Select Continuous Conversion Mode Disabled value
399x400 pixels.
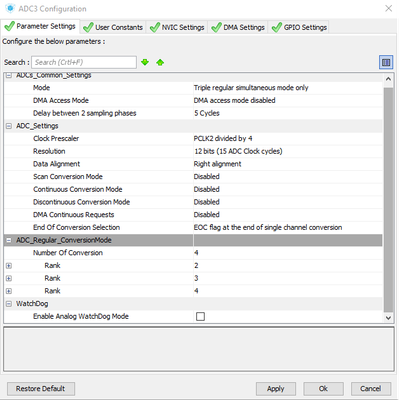coord(207,189)
